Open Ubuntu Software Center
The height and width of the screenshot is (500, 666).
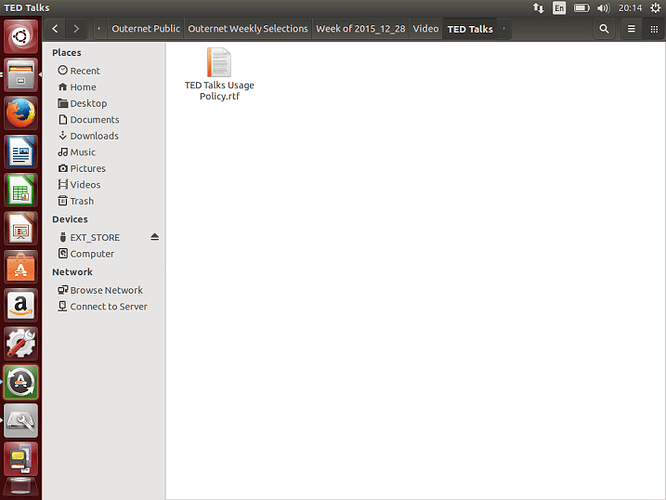coord(21,267)
